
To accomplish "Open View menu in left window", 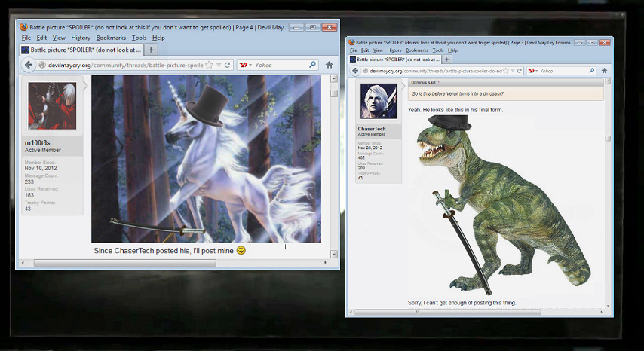I will pyautogui.click(x=59, y=38).
